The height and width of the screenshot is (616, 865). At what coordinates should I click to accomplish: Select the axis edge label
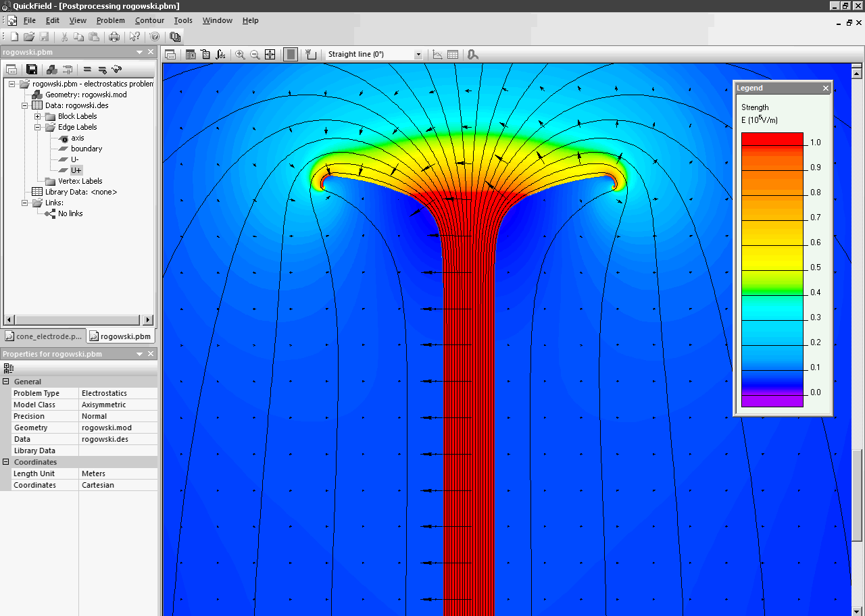[78, 138]
